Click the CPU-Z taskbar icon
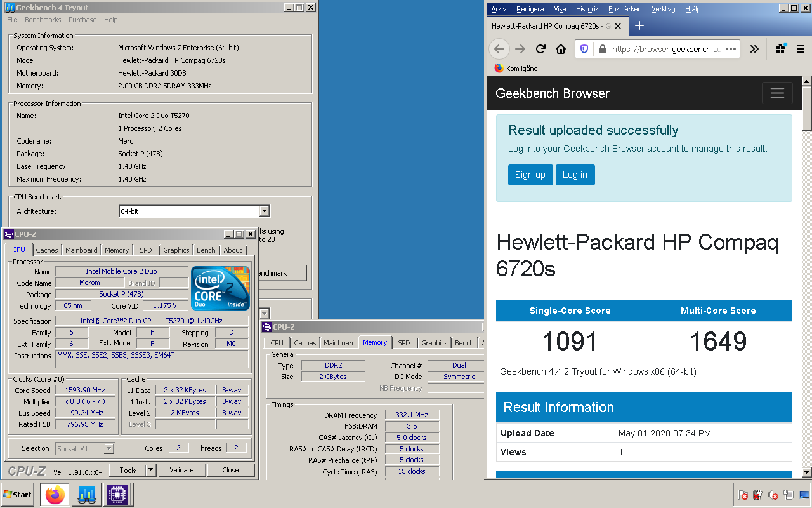The image size is (812, 508). click(117, 495)
